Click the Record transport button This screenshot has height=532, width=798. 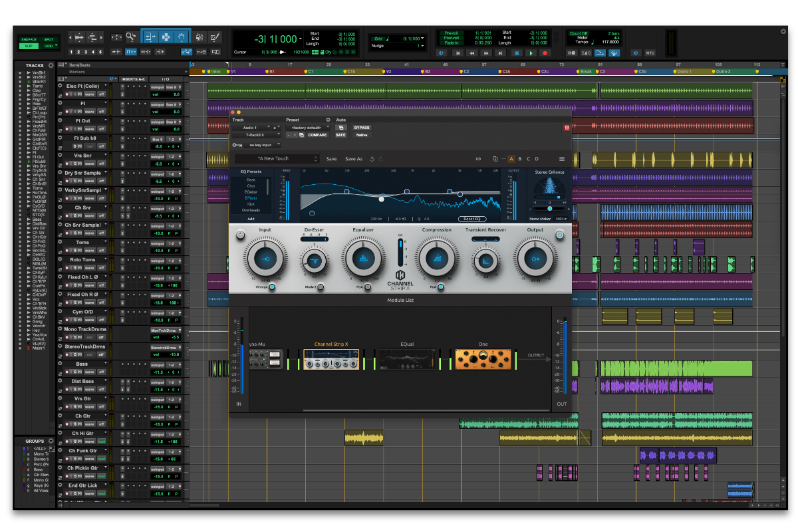click(545, 53)
